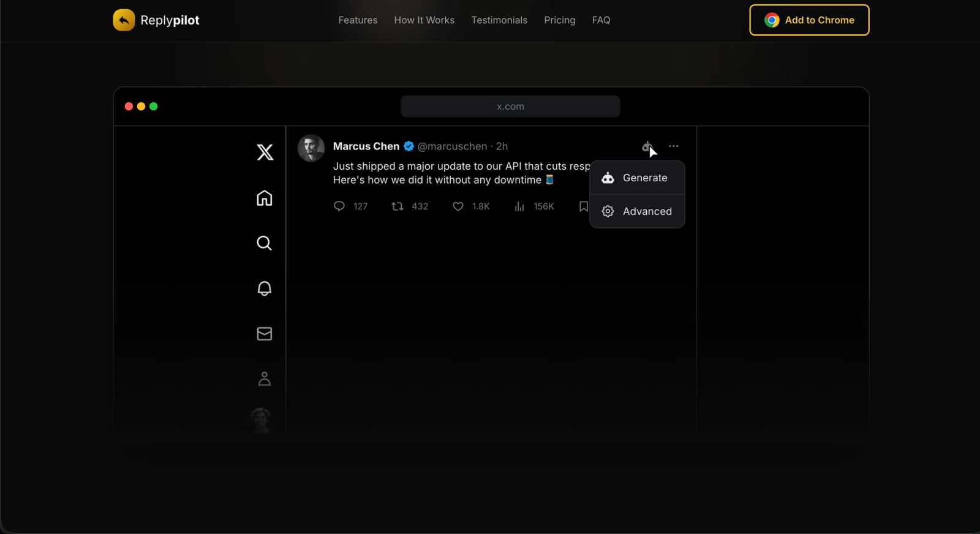
Task: Click the 432 retweet count
Action: coord(420,206)
